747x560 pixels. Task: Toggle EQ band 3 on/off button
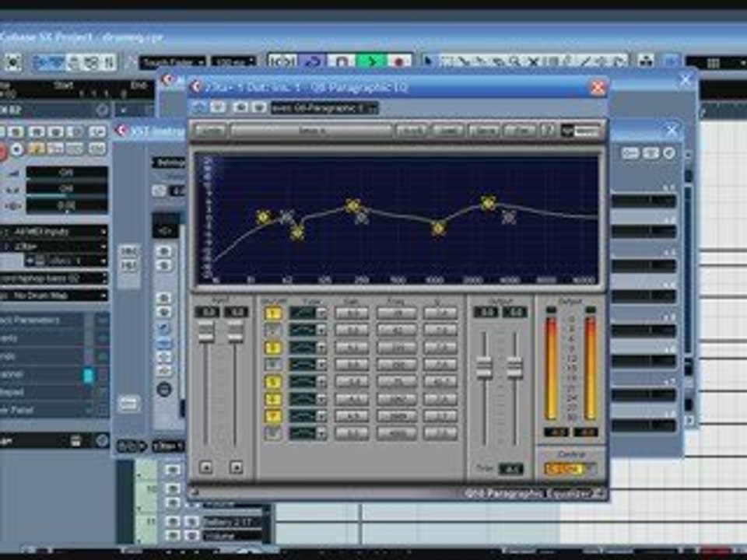click(273, 348)
